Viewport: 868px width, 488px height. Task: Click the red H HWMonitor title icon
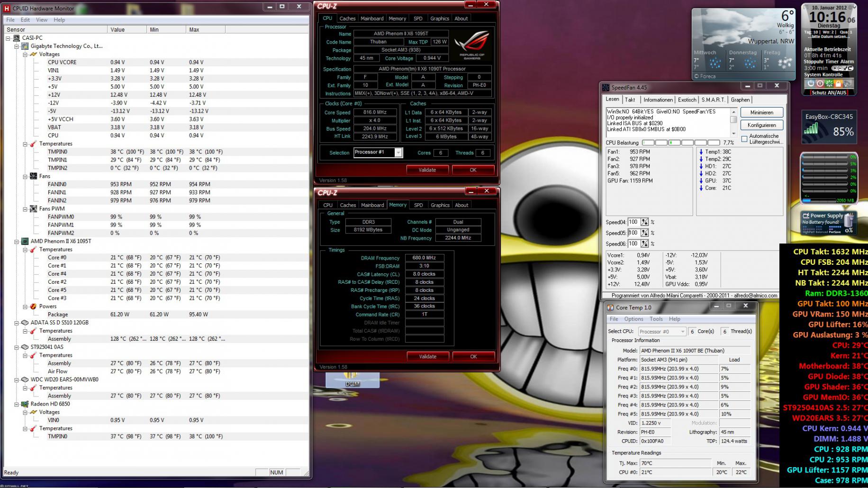[x=7, y=8]
